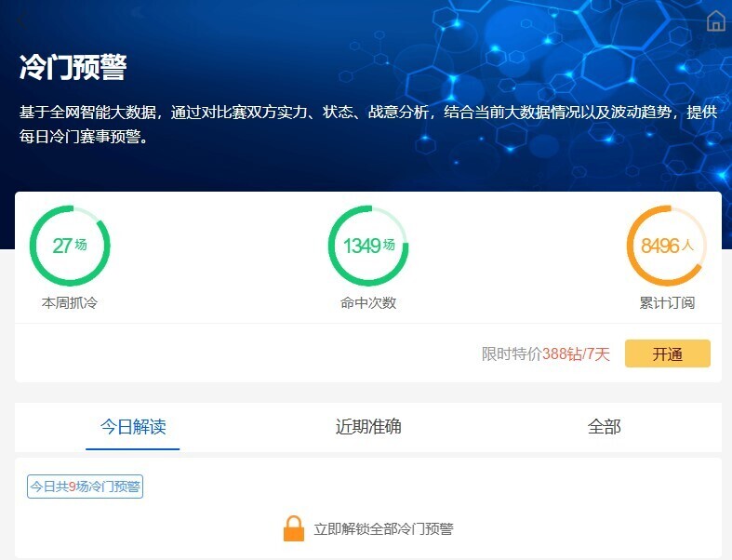Image resolution: width=732 pixels, height=560 pixels.
Task: Select the 27场 weekly count number
Action: (70, 246)
